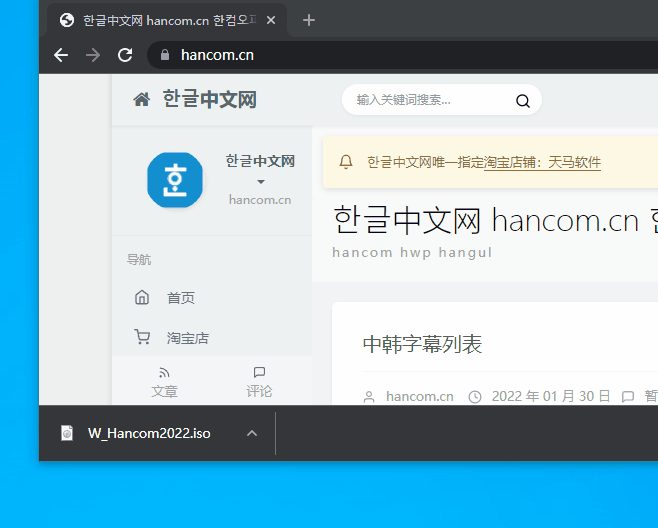This screenshot has width=658, height=528.
Task: Switch to the 评论 tab
Action: pyautogui.click(x=259, y=382)
